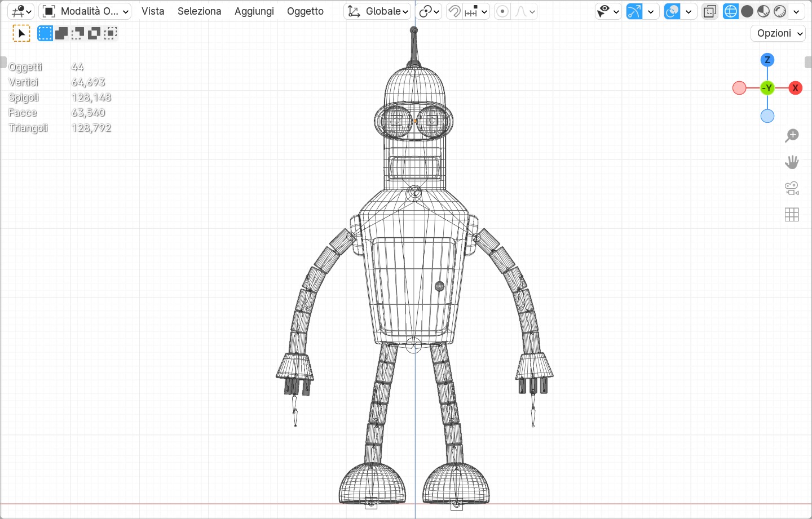Click the green -Y axis gizmo handle
This screenshot has height=519, width=812.
tap(767, 88)
